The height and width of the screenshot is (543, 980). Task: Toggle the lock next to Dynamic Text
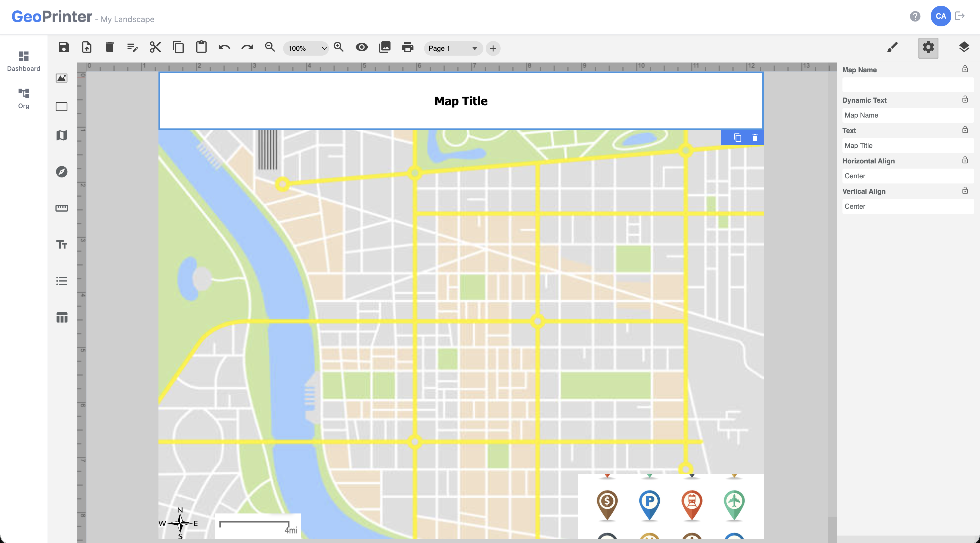coord(965,99)
